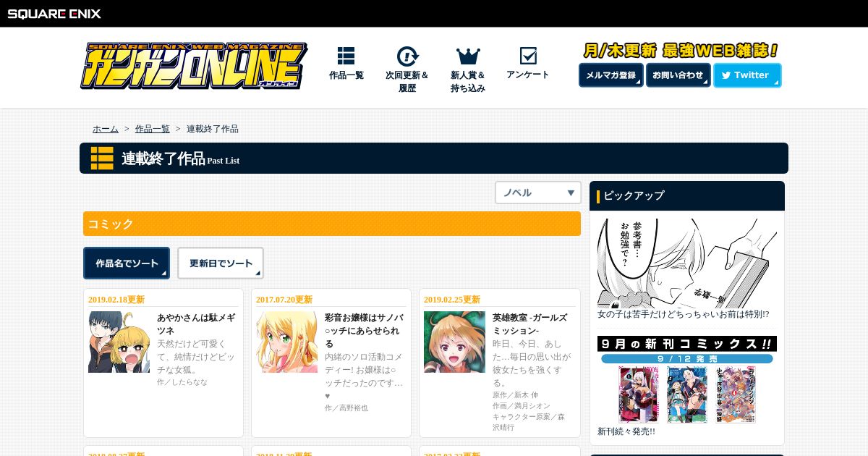
Task: Click the 2017.07.20更新 date text
Action: pyautogui.click(x=284, y=300)
